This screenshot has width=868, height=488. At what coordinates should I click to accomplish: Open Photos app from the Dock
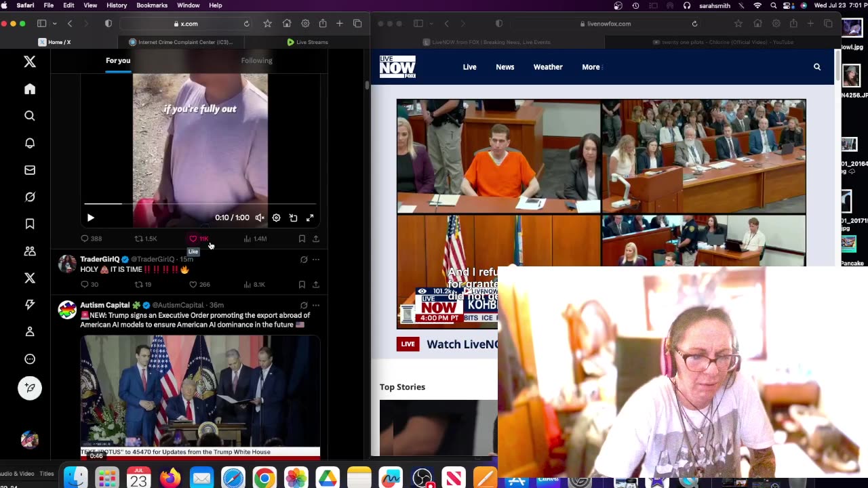tap(296, 479)
